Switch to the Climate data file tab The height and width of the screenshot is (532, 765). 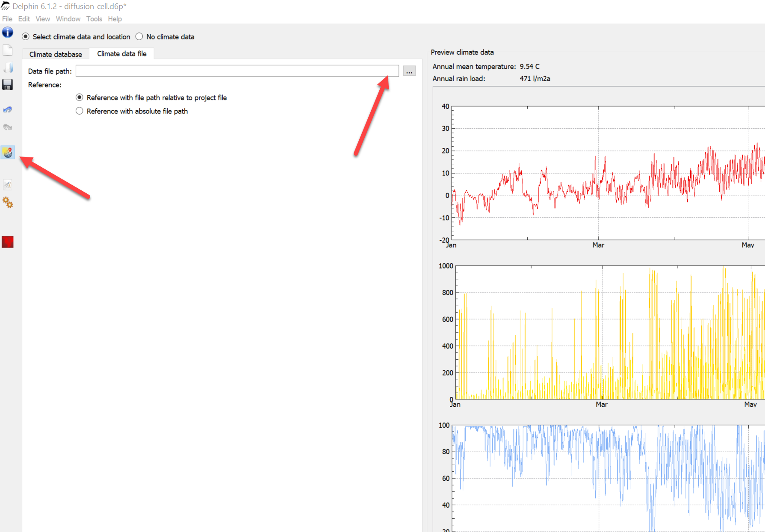pos(121,54)
